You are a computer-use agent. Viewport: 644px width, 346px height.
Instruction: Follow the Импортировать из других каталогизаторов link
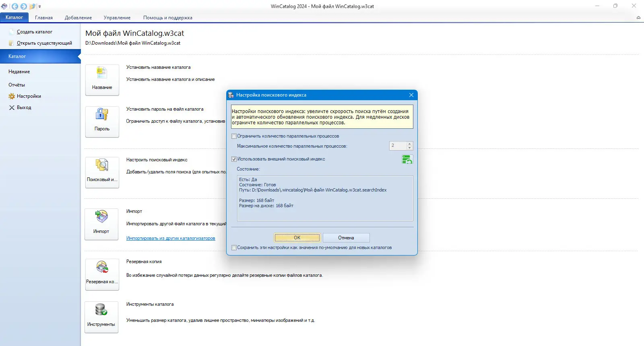[x=171, y=238]
